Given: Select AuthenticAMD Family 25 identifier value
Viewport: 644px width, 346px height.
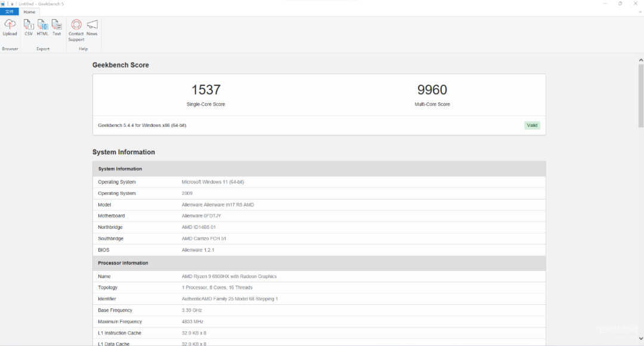Looking at the screenshot, I should pos(230,299).
